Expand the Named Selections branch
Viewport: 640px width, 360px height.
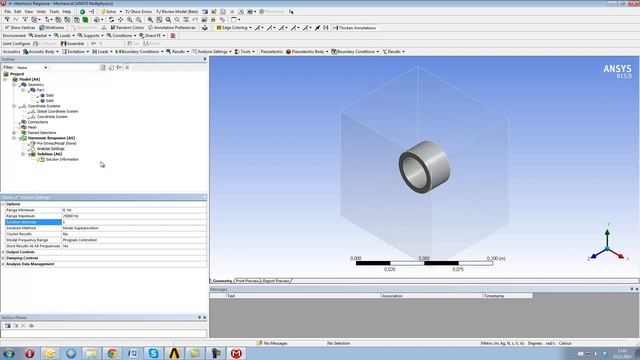click(x=14, y=133)
